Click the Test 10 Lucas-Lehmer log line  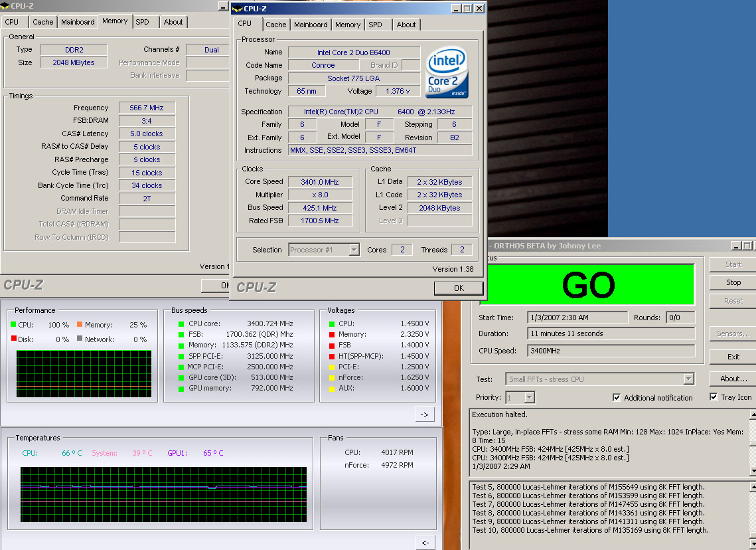590,530
